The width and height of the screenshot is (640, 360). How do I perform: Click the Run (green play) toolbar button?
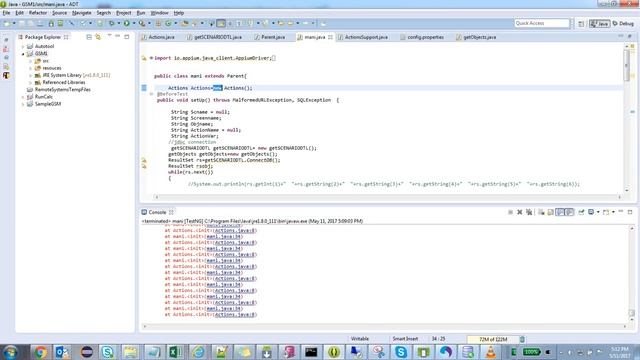pos(127,23)
